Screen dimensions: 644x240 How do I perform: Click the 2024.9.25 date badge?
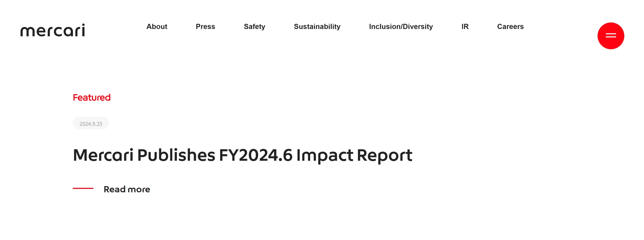[x=91, y=123]
